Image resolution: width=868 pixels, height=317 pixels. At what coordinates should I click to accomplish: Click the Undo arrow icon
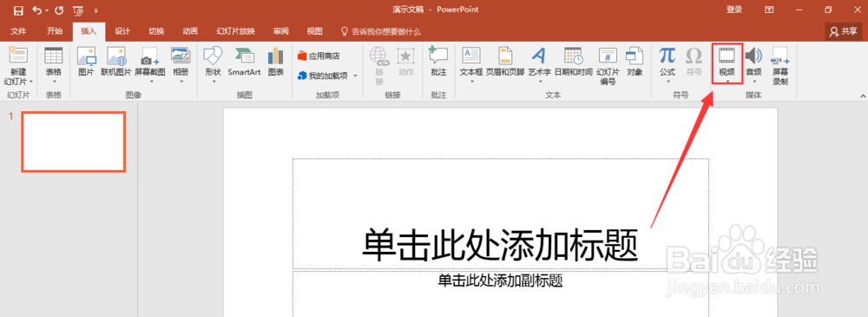pos(37,10)
